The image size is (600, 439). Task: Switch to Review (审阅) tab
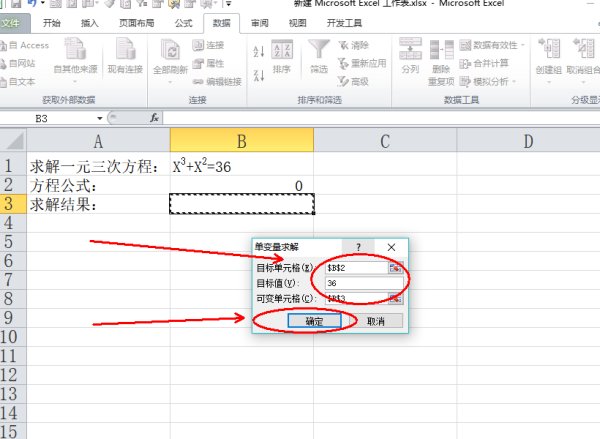(259, 23)
